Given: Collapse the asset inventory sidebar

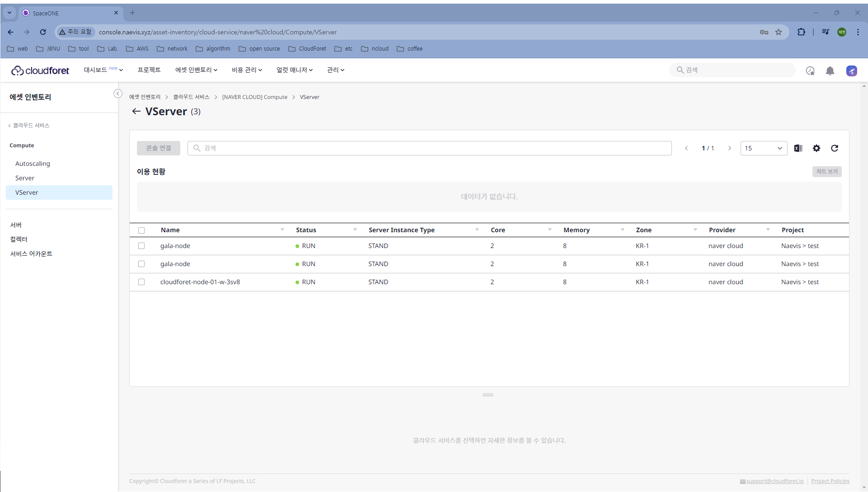Looking at the screenshot, I should click(118, 94).
